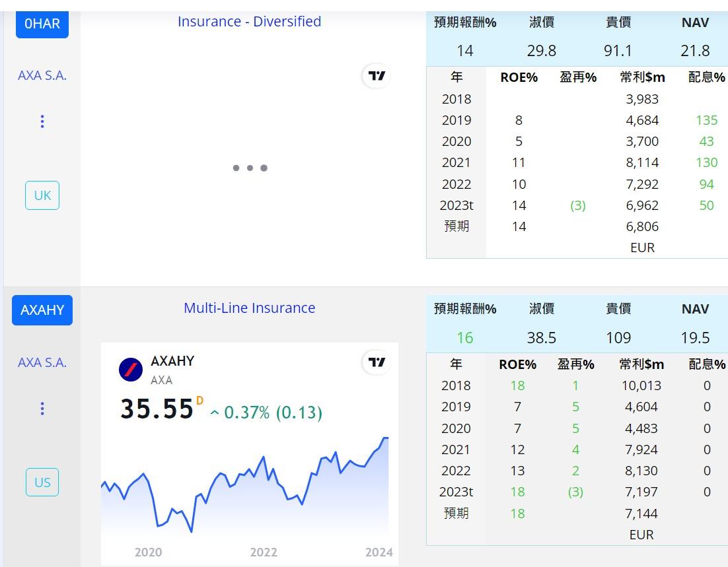728x567 pixels.
Task: Click 預期報酬% header in the 0HAR table
Action: (x=465, y=22)
